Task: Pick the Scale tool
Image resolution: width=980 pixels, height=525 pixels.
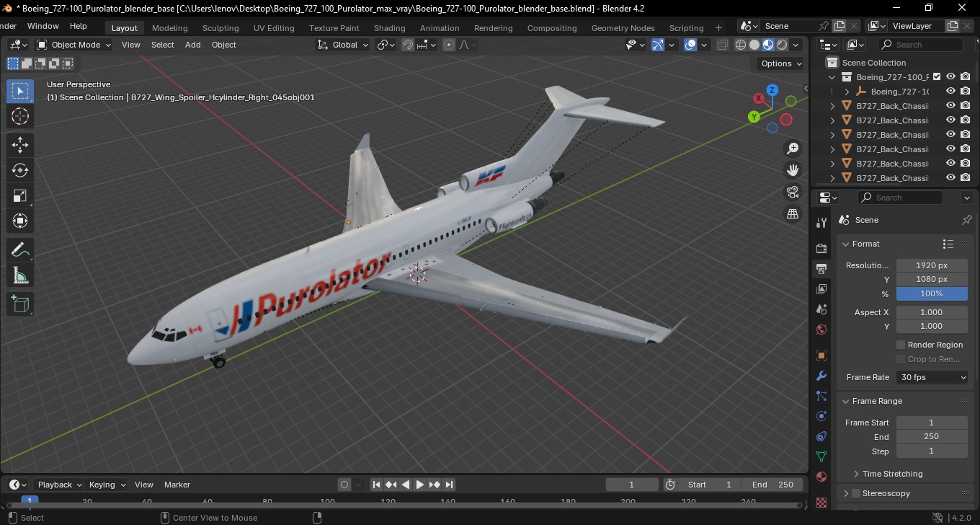Action: tap(20, 195)
